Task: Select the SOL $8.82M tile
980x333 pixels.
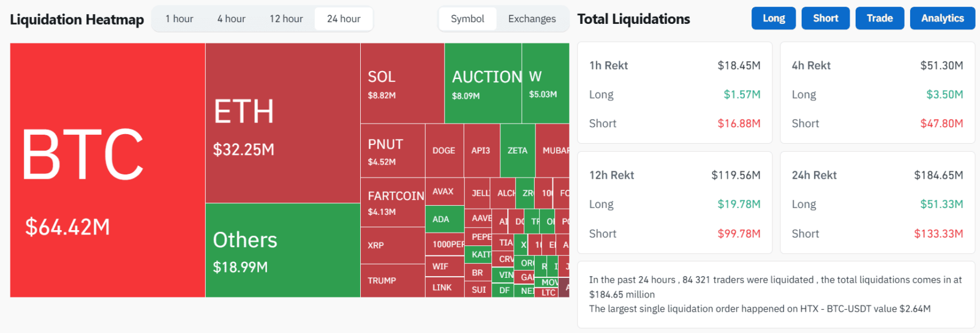Action: pos(402,83)
